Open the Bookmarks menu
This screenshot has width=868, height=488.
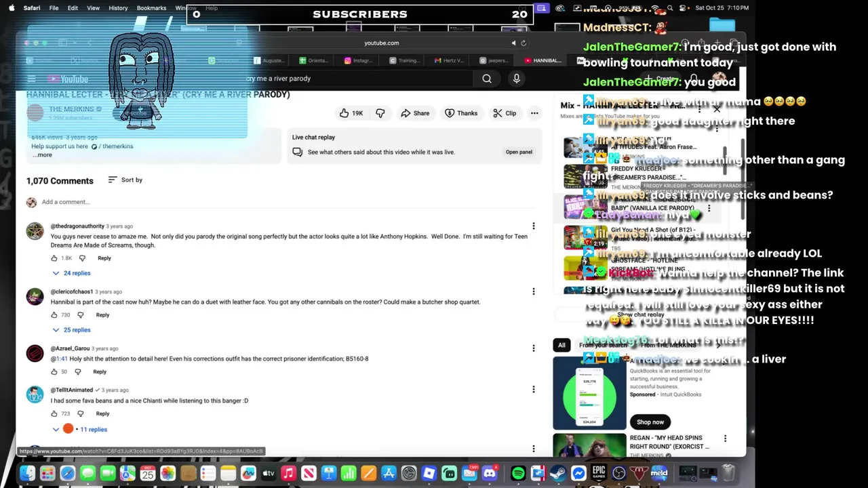151,8
